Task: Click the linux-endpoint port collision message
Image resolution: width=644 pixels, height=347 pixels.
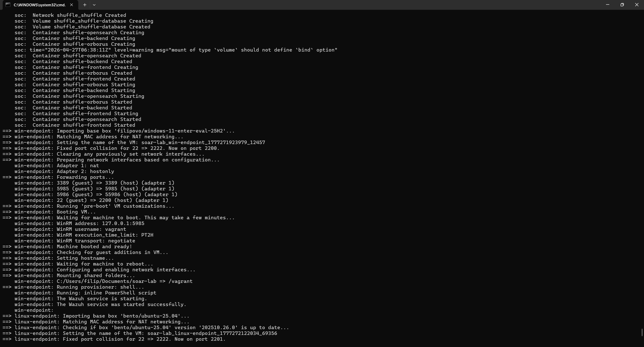Action: (113, 339)
